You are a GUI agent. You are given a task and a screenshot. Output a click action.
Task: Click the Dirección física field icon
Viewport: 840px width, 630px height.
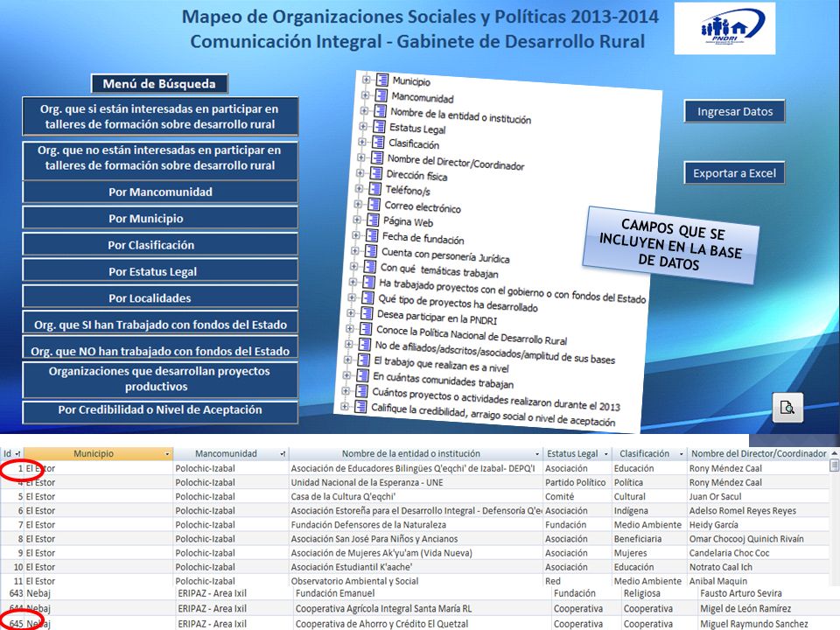[376, 173]
